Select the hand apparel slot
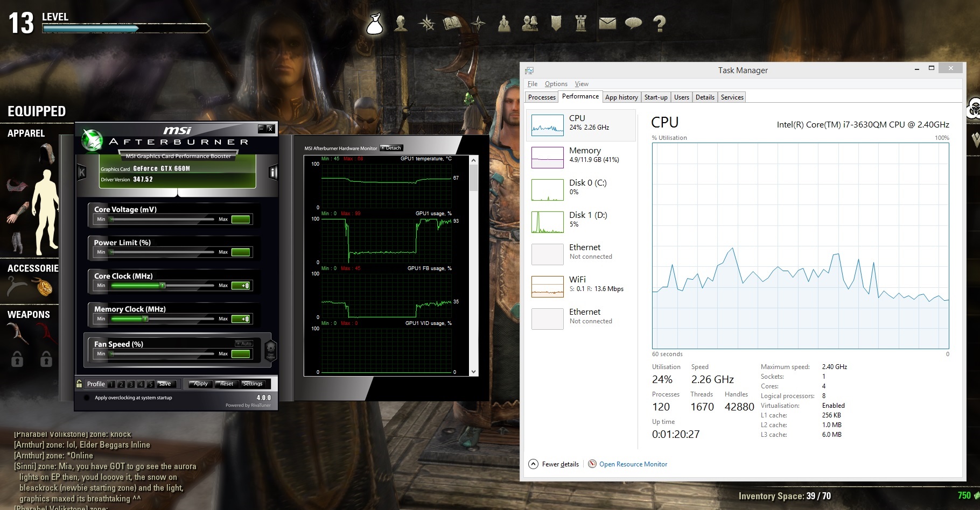This screenshot has width=980, height=510. click(17, 213)
